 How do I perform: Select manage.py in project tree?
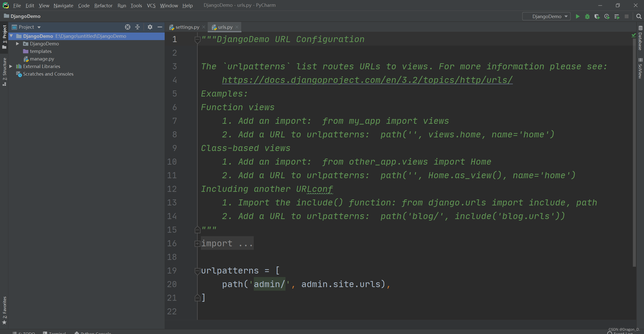pos(42,59)
